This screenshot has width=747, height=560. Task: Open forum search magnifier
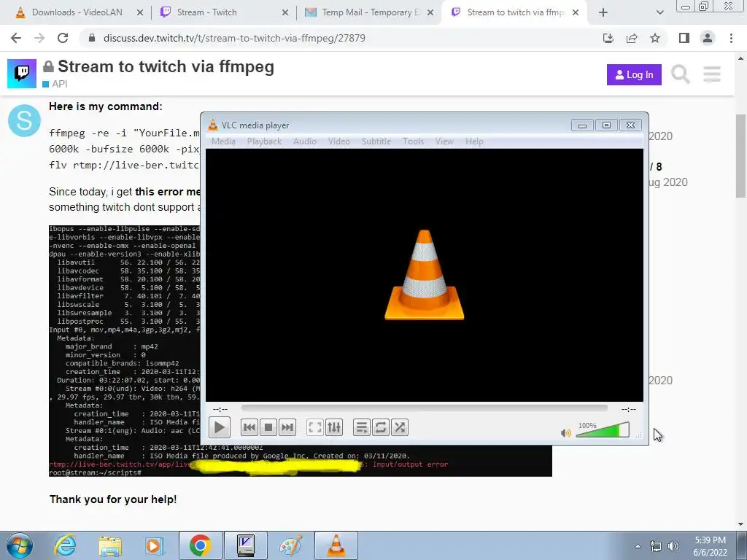pyautogui.click(x=681, y=74)
